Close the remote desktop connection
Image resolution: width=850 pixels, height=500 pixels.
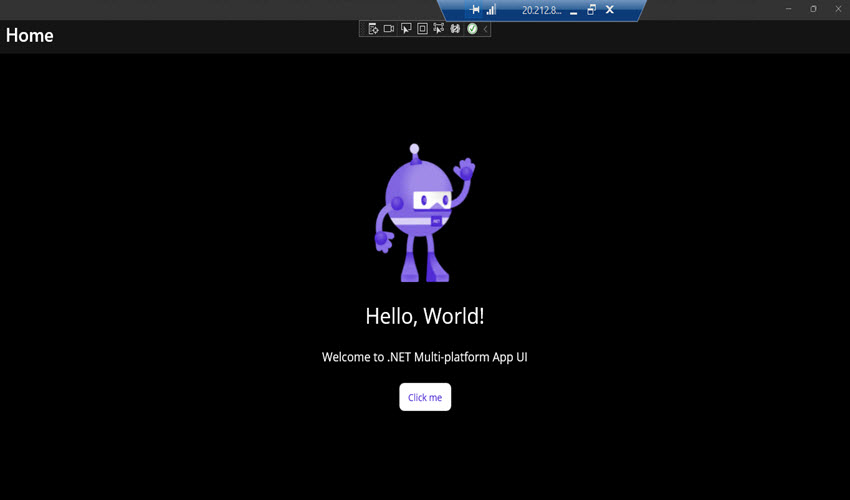tap(609, 9)
